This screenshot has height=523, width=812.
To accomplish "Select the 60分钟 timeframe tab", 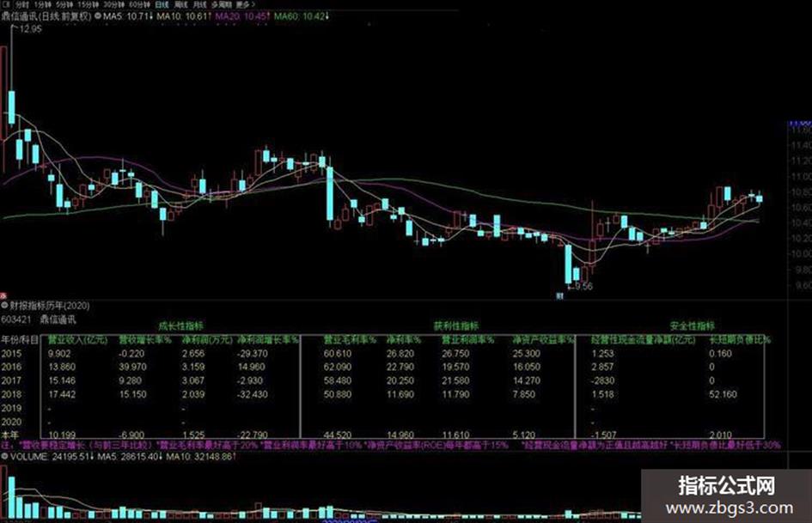I will point(139,4).
